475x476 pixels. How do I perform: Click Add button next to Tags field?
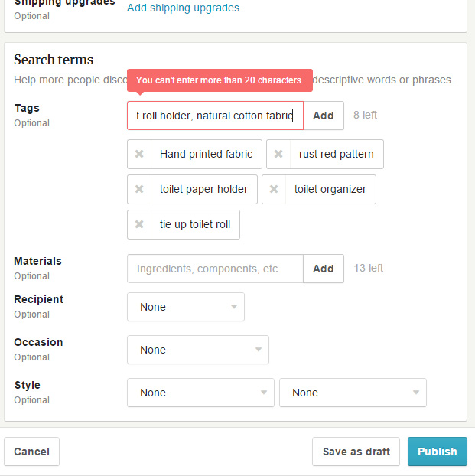(324, 116)
